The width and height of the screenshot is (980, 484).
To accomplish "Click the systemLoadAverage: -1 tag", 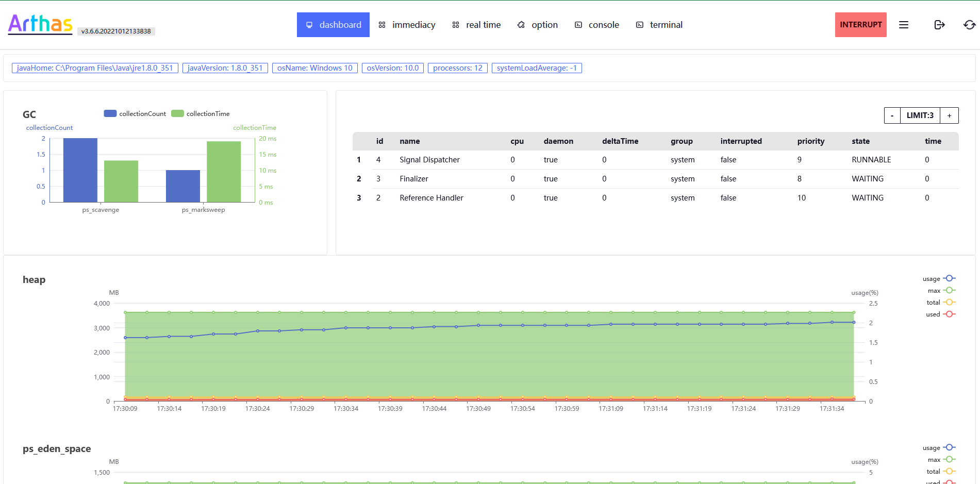I will (537, 68).
